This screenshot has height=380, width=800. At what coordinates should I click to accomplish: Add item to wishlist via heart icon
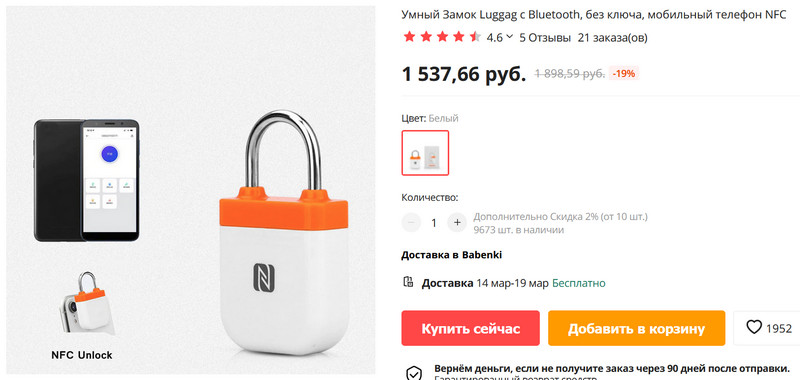pyautogui.click(x=754, y=327)
